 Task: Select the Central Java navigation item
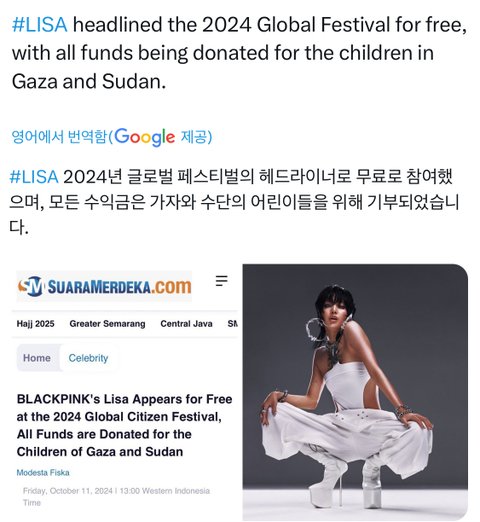click(x=186, y=324)
